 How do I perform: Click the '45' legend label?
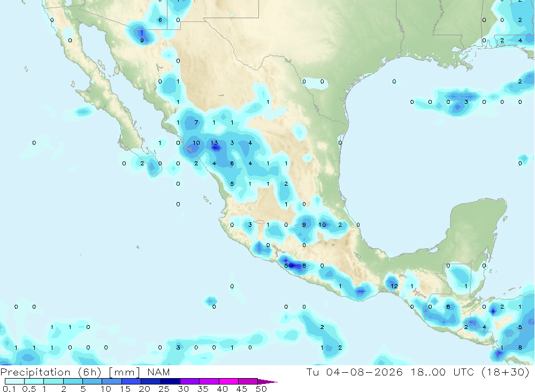pyautogui.click(x=242, y=389)
